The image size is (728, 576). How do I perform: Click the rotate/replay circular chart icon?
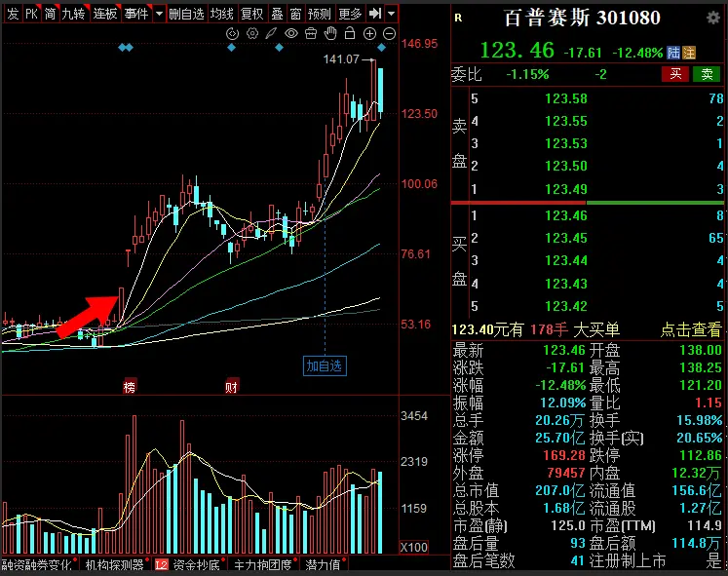[x=232, y=34]
